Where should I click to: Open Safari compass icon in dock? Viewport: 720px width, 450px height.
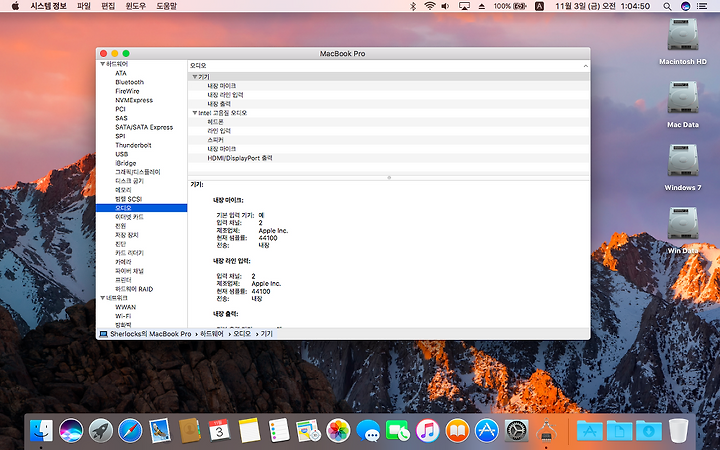click(130, 431)
